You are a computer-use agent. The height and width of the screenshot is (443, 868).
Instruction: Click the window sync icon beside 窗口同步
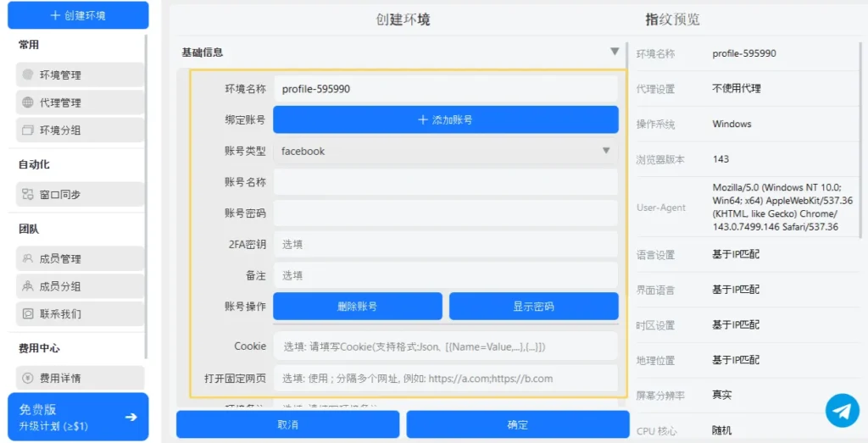coord(28,194)
